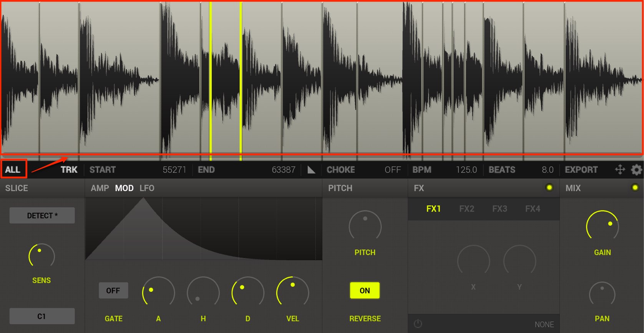Click the PITCH panel header label
The image size is (644, 333).
(340, 188)
